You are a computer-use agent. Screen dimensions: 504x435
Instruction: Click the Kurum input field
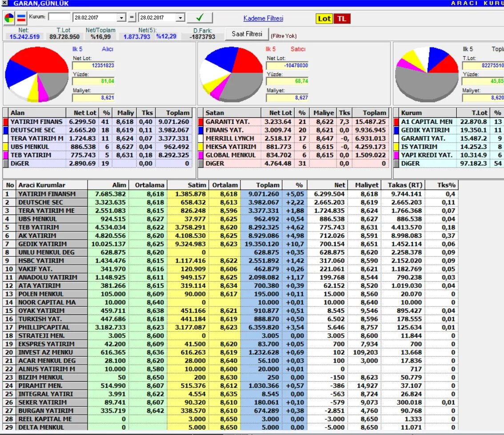tap(59, 17)
